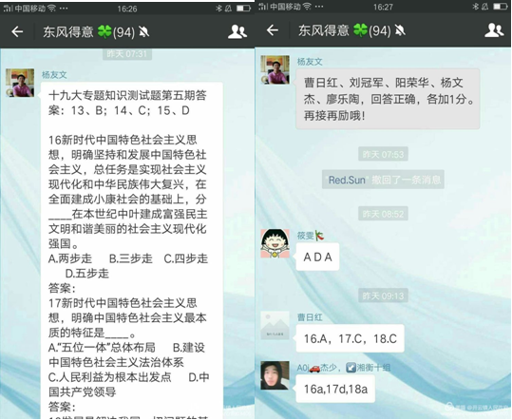
Task: Tap the Red.Sun name in recall notice
Action: pos(347,180)
